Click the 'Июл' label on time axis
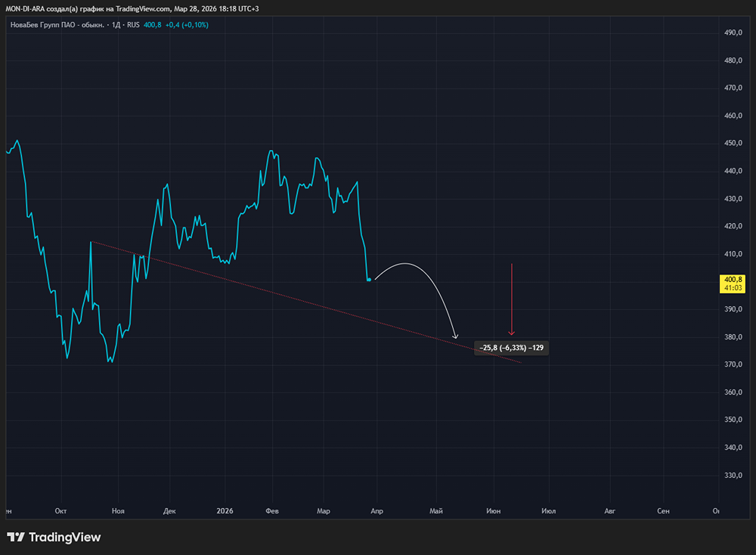The image size is (756, 555). pos(548,511)
